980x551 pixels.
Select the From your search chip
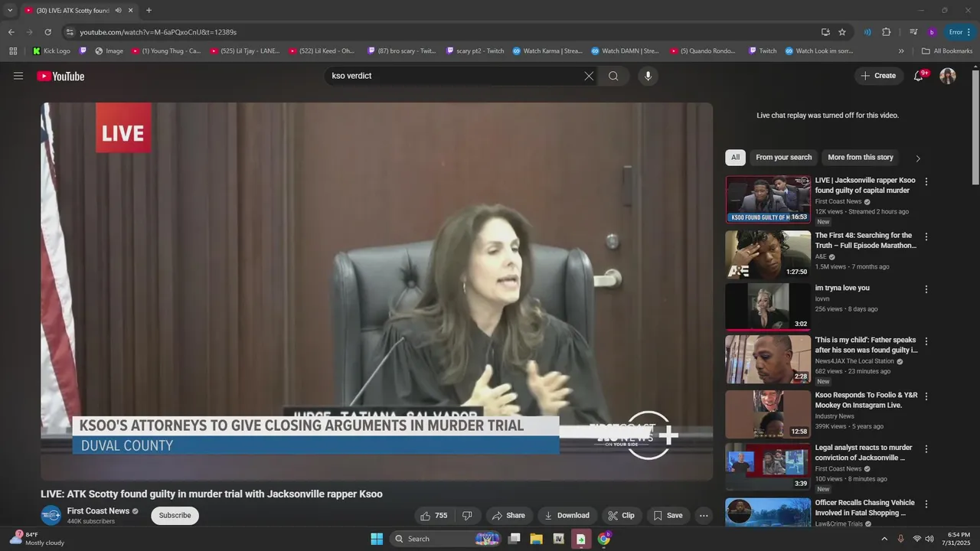(783, 157)
